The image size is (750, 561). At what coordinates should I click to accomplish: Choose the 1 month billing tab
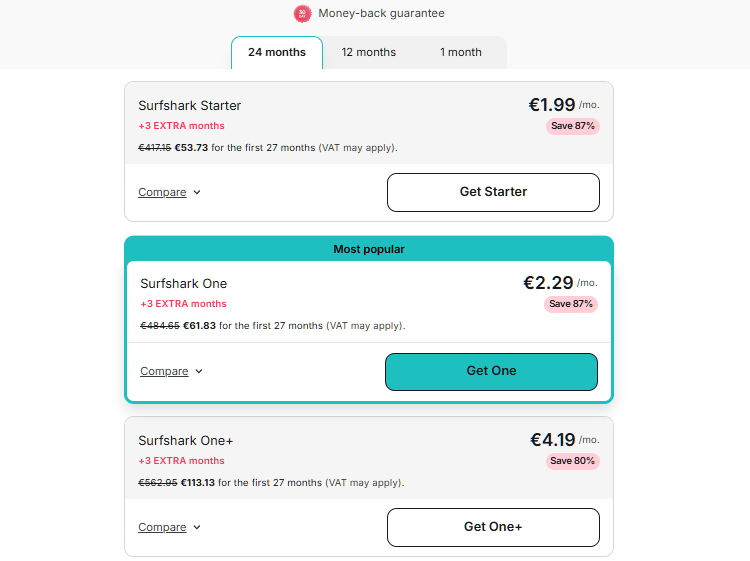(460, 53)
